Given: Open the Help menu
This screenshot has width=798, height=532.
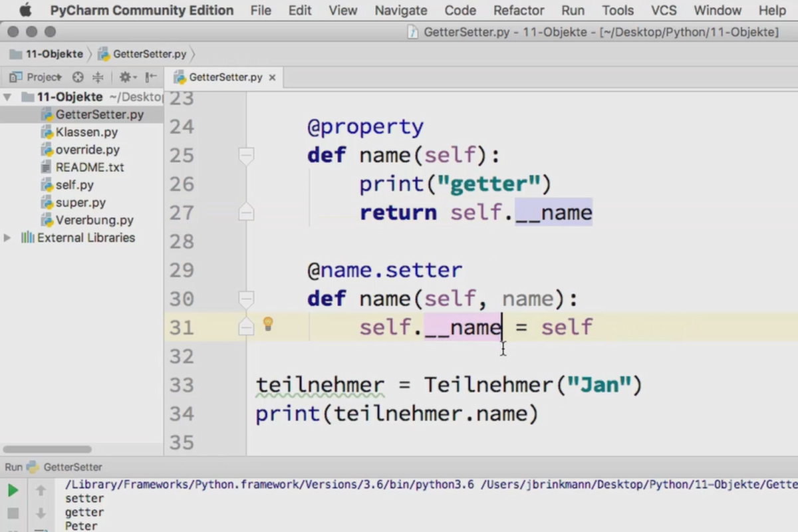Looking at the screenshot, I should 771,10.
